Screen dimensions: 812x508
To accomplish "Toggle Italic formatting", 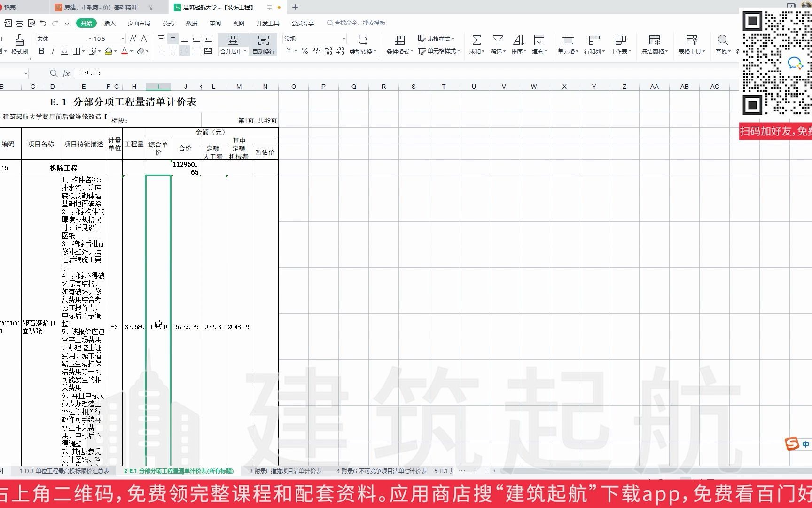I will 53,51.
